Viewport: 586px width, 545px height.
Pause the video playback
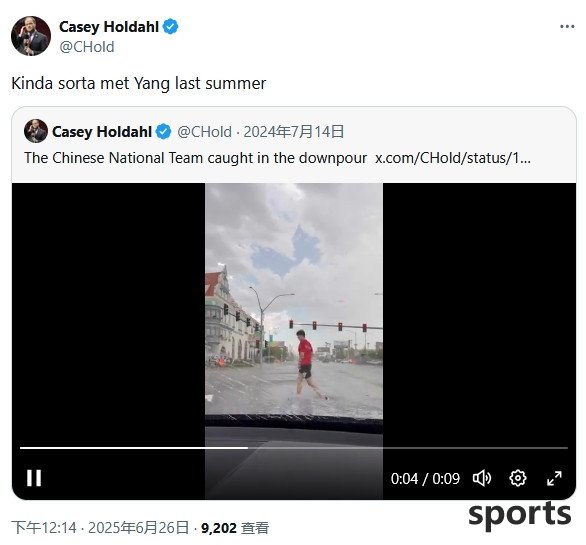pos(34,478)
